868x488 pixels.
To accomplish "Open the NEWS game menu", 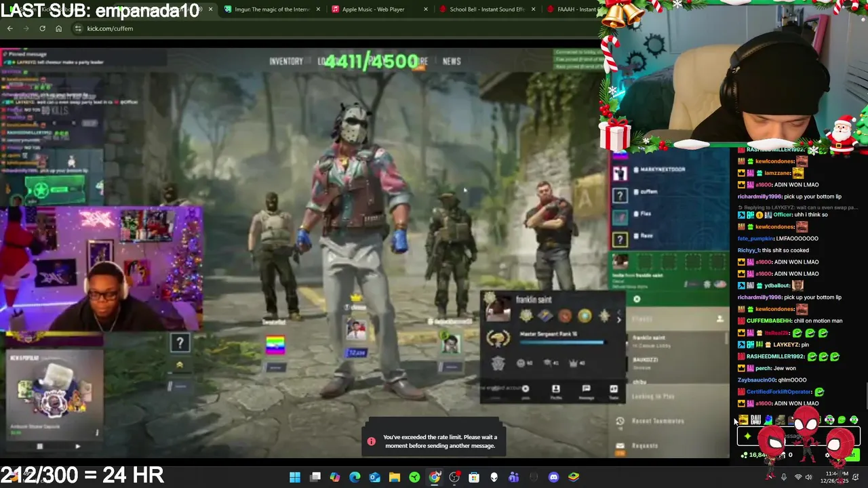I will [452, 61].
